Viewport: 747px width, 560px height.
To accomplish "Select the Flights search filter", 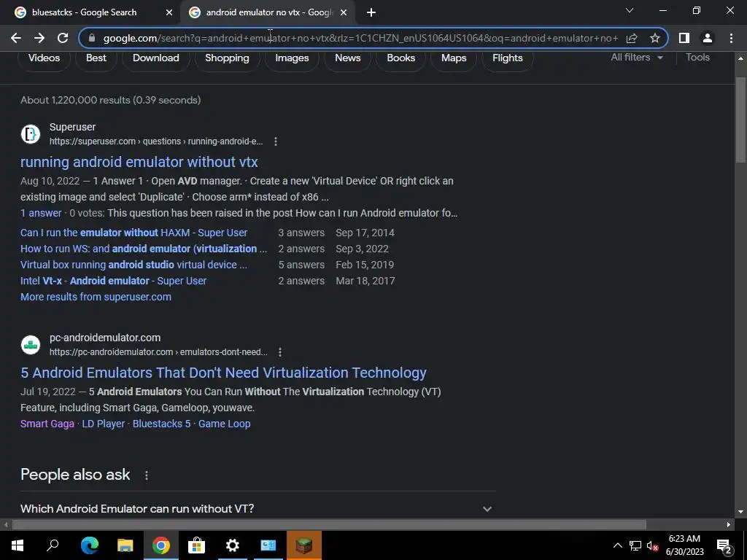I will [508, 58].
